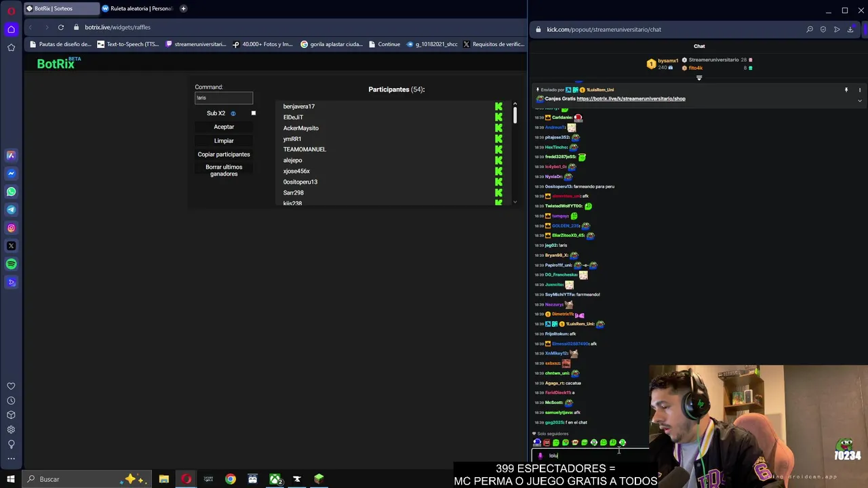868x488 pixels.
Task: Open gorila aplastar ciuda bookmark
Action: point(332,44)
